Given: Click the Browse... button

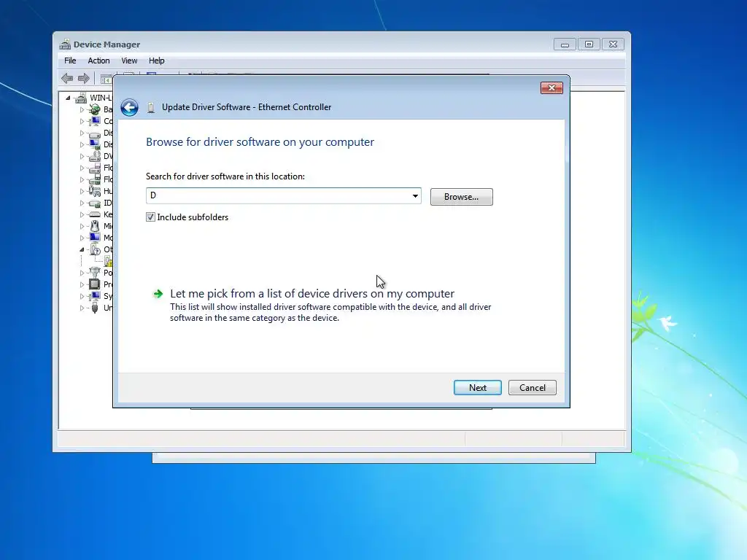Looking at the screenshot, I should 461,197.
